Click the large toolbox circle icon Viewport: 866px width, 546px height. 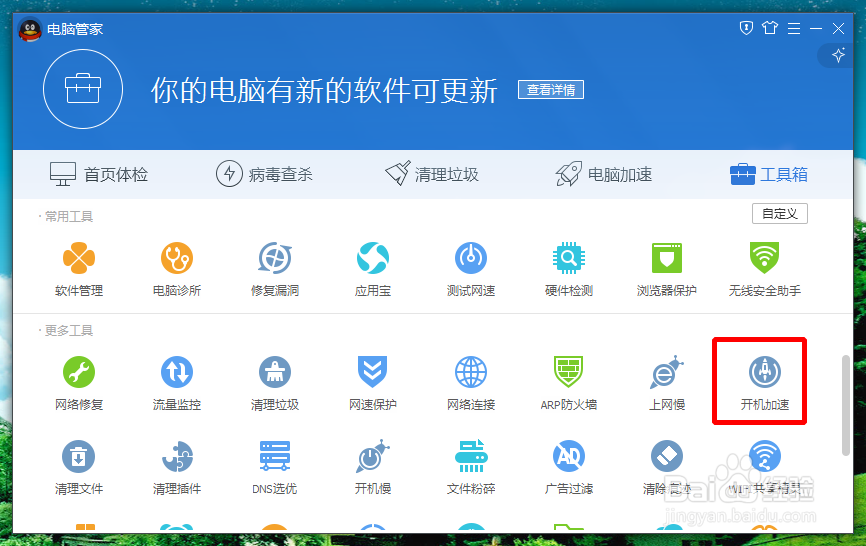(x=83, y=89)
